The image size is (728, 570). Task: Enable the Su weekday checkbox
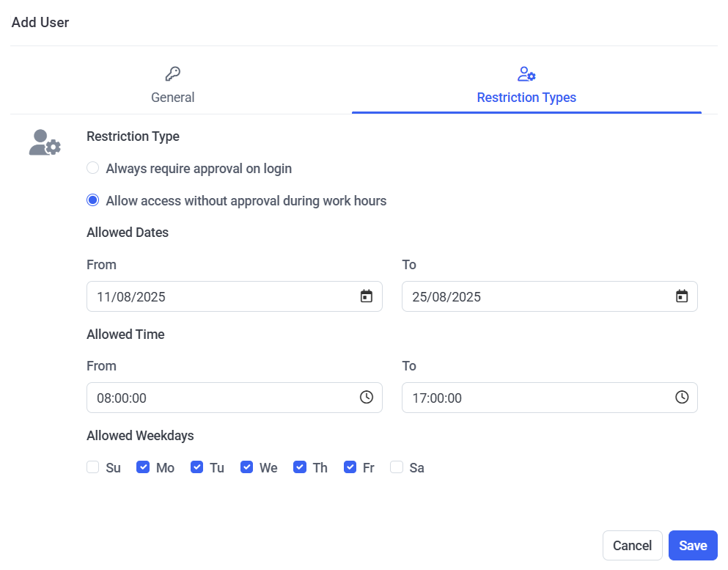(93, 467)
